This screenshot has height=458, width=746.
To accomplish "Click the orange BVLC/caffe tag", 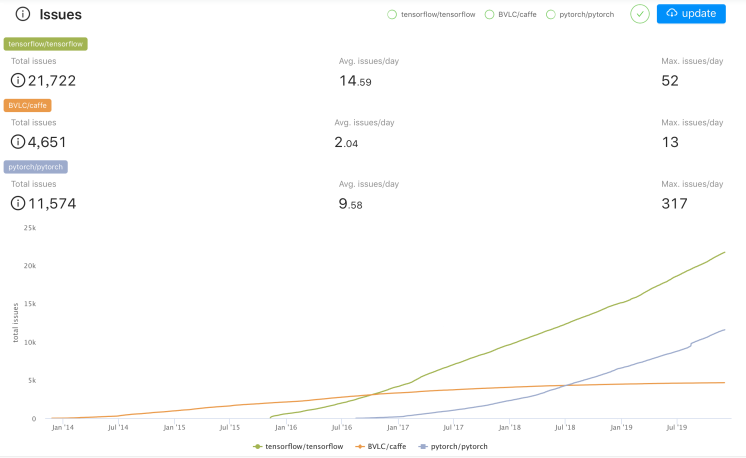I will click(x=28, y=105).
